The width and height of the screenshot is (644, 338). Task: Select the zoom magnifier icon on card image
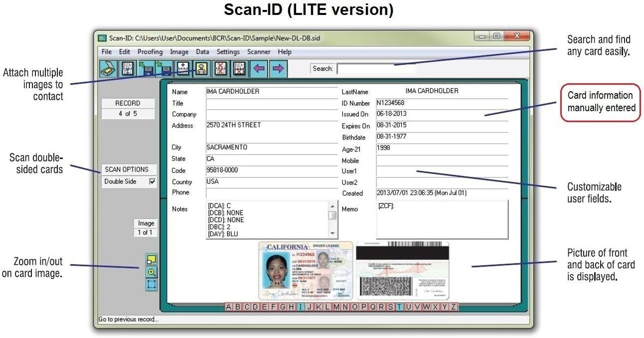click(152, 272)
